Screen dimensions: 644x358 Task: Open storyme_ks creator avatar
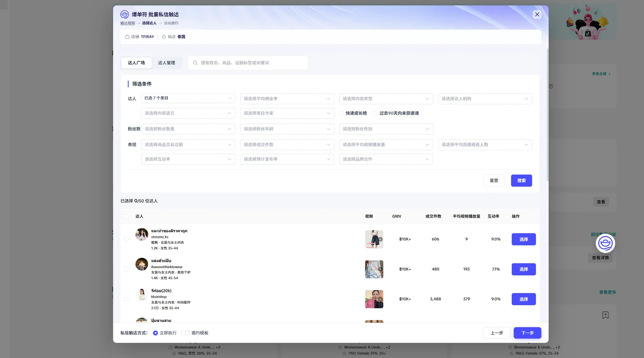[142, 234]
